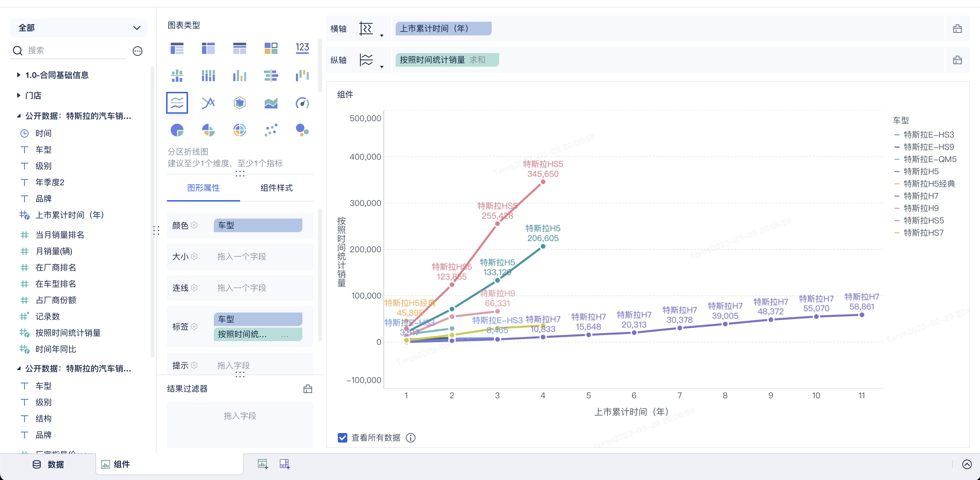
Task: Click the add dashboard icon in bottom bar
Action: [x=285, y=464]
